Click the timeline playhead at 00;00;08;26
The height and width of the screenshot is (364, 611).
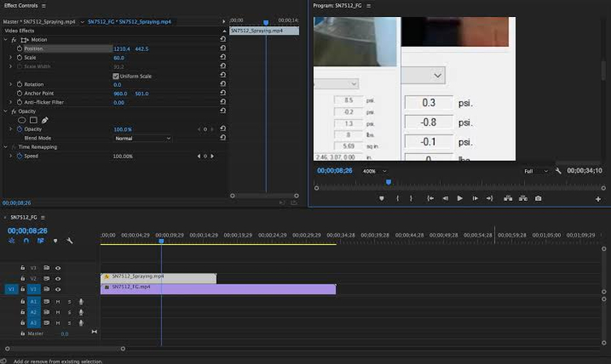161,242
